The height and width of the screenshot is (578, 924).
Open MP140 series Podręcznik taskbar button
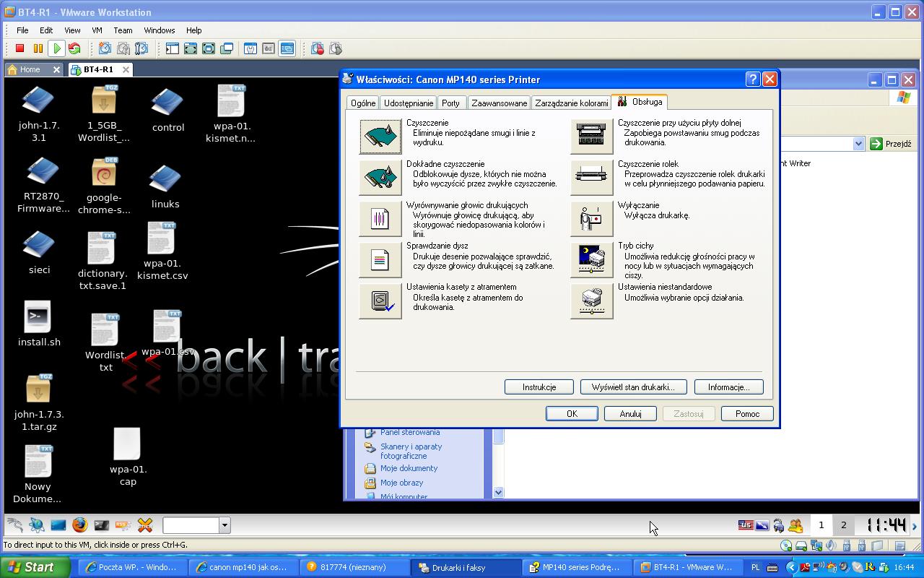577,567
